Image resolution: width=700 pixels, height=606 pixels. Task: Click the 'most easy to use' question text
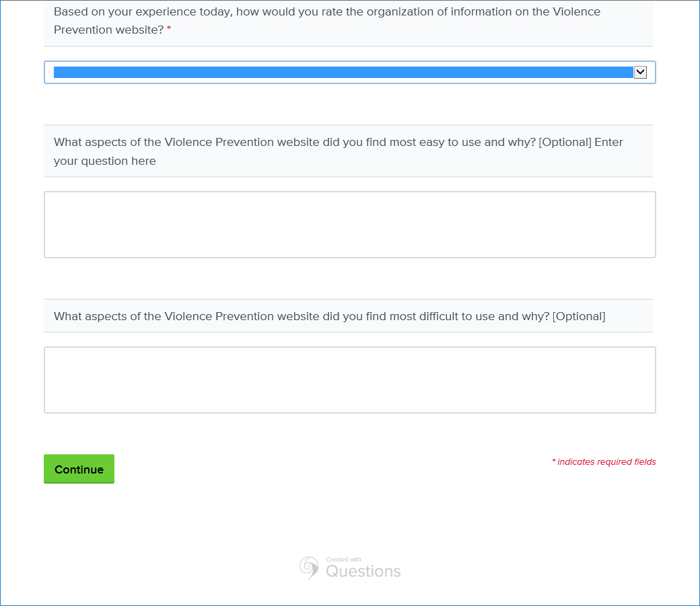click(338, 151)
